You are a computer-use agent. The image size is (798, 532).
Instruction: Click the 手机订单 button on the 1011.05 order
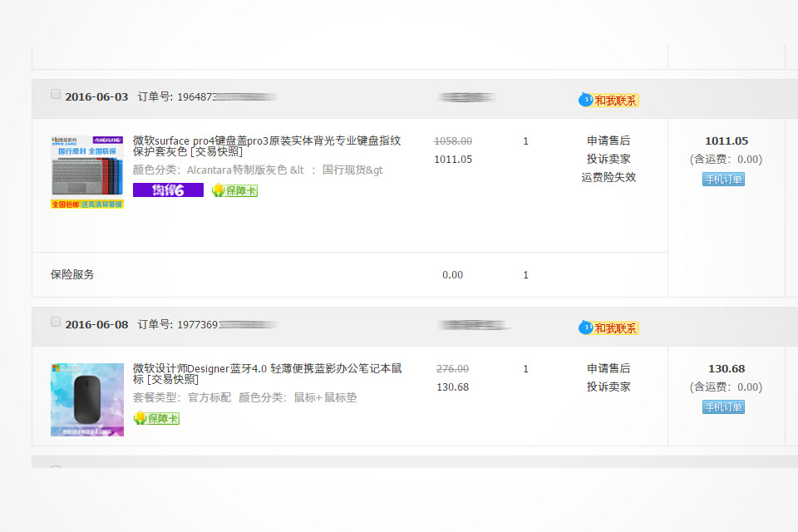pyautogui.click(x=723, y=178)
